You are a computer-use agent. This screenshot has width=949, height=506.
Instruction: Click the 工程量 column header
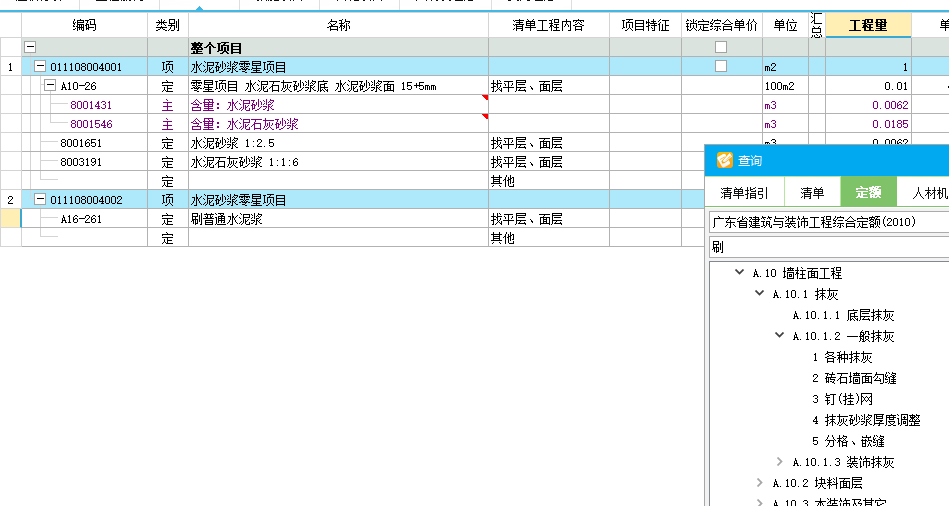[x=868, y=25]
